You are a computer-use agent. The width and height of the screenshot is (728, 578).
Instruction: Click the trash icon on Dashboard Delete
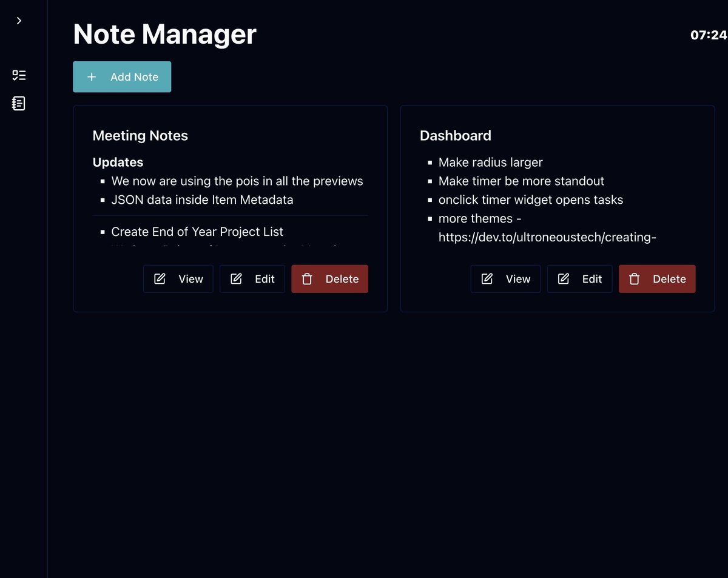tap(635, 279)
